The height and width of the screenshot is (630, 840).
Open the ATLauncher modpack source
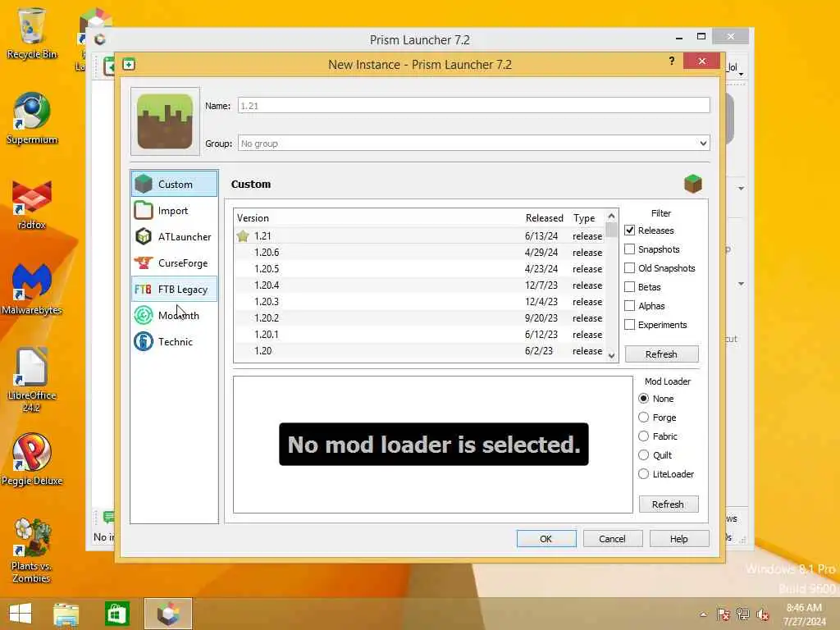[x=174, y=237]
